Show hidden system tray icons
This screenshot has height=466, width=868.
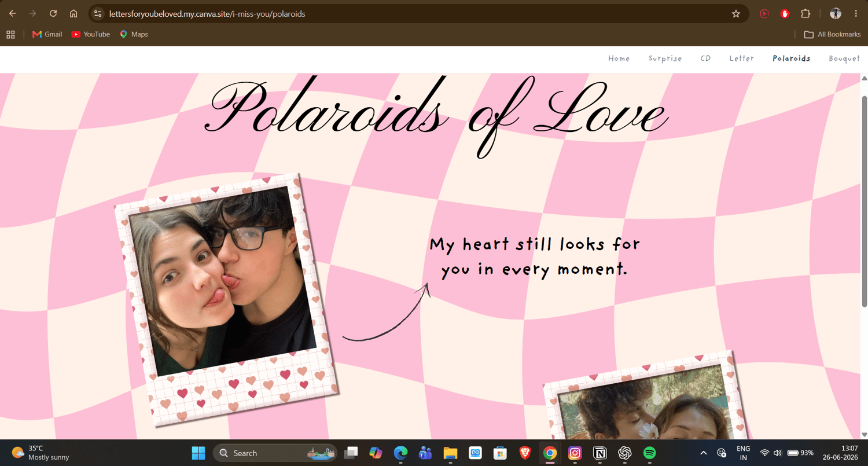pyautogui.click(x=703, y=453)
